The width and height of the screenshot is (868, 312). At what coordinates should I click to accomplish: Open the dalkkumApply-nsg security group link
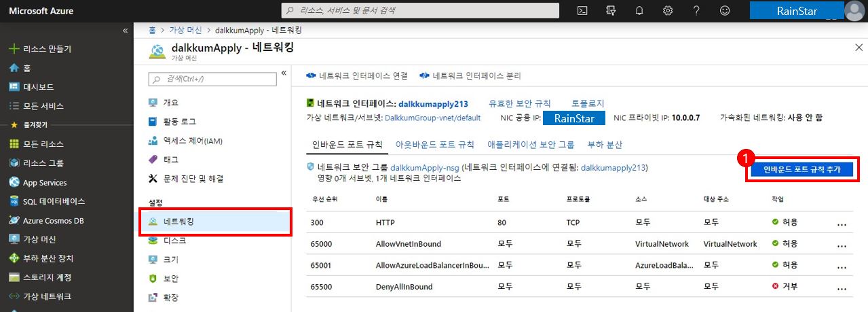[x=424, y=167]
